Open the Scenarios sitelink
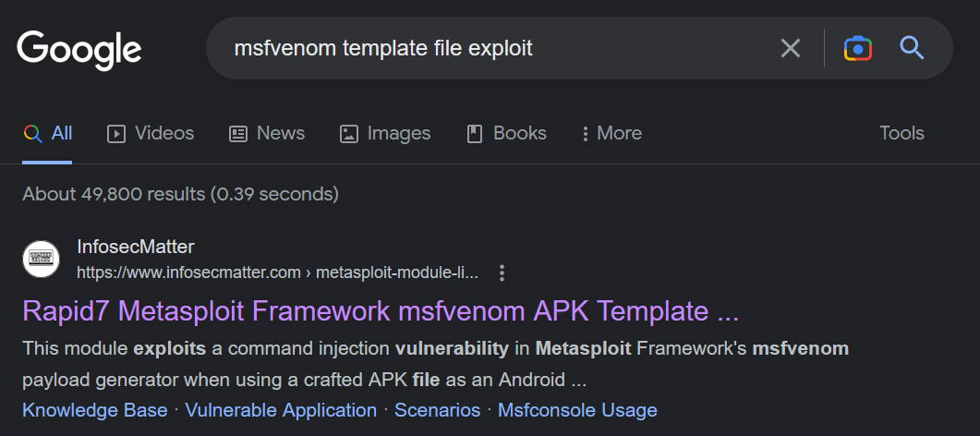The image size is (980, 436). coord(438,410)
